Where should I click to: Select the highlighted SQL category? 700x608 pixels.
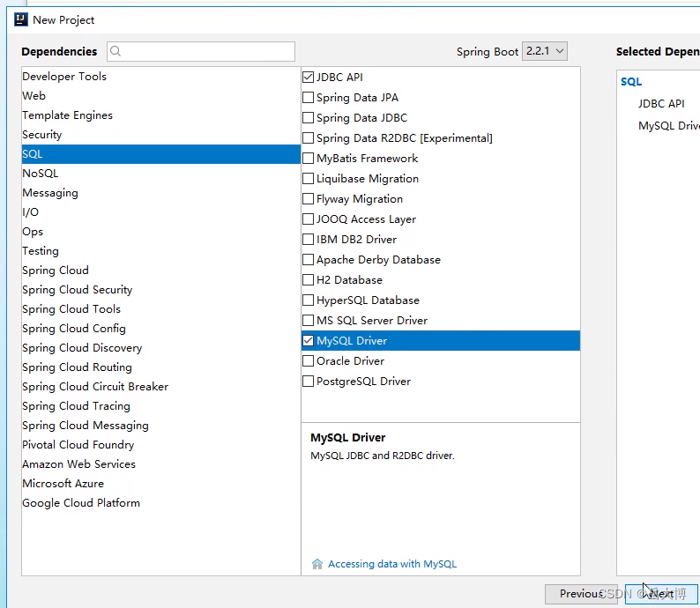[160, 154]
